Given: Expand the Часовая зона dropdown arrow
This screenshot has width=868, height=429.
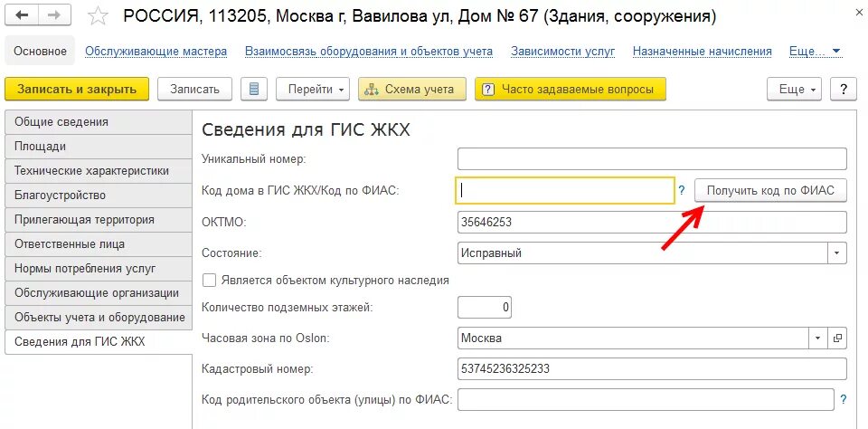Looking at the screenshot, I should coord(817,338).
